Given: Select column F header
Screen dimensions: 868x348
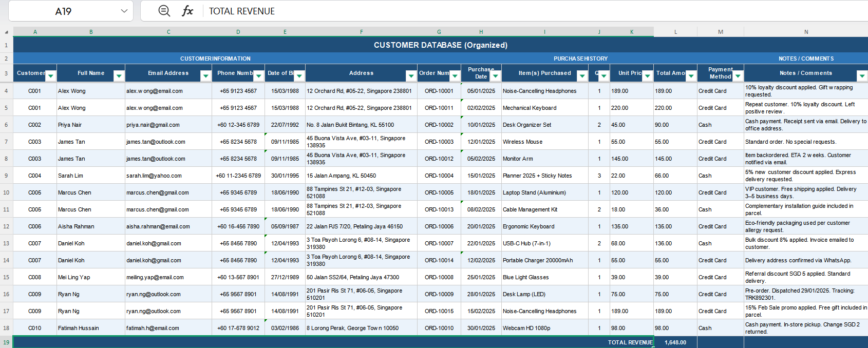Looking at the screenshot, I should 362,32.
